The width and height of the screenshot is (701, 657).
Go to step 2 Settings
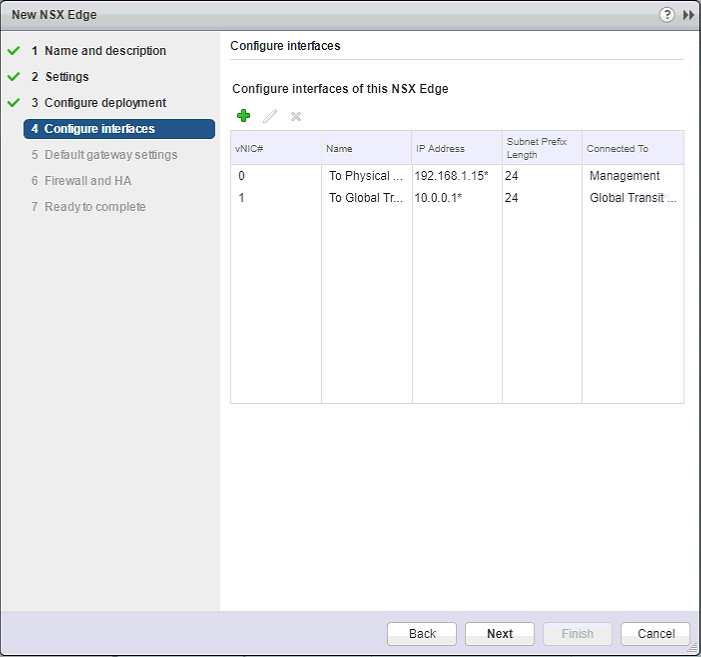66,77
